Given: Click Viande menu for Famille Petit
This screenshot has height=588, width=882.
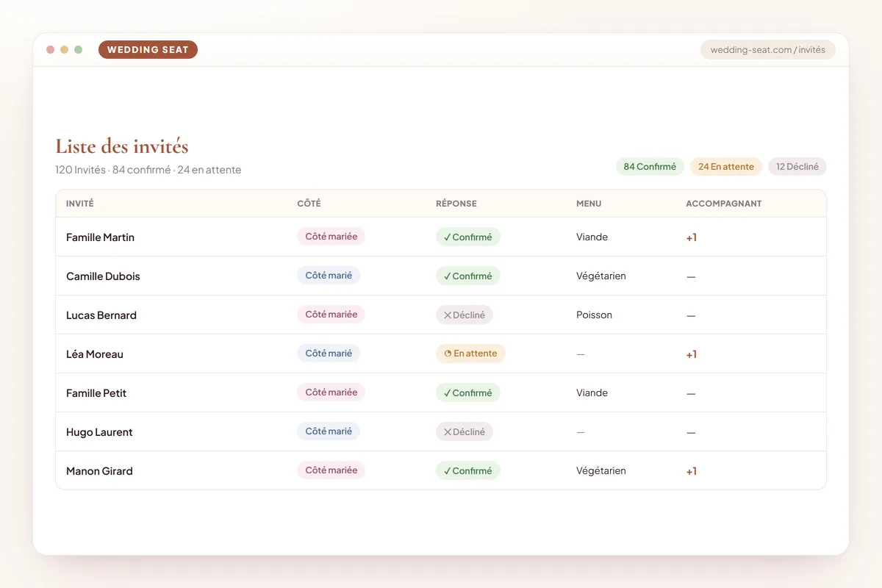Looking at the screenshot, I should coord(592,393).
